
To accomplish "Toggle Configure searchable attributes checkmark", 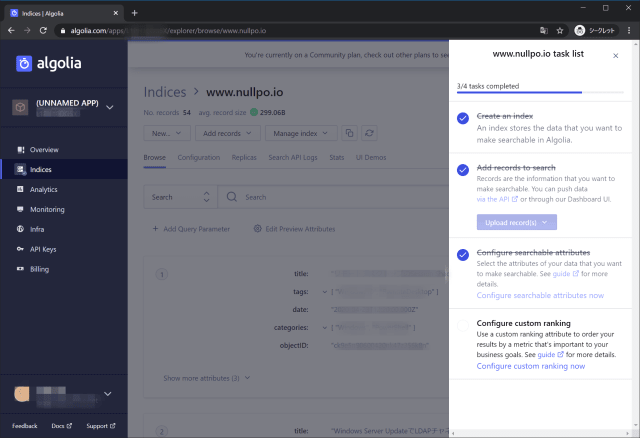I will click(463, 255).
